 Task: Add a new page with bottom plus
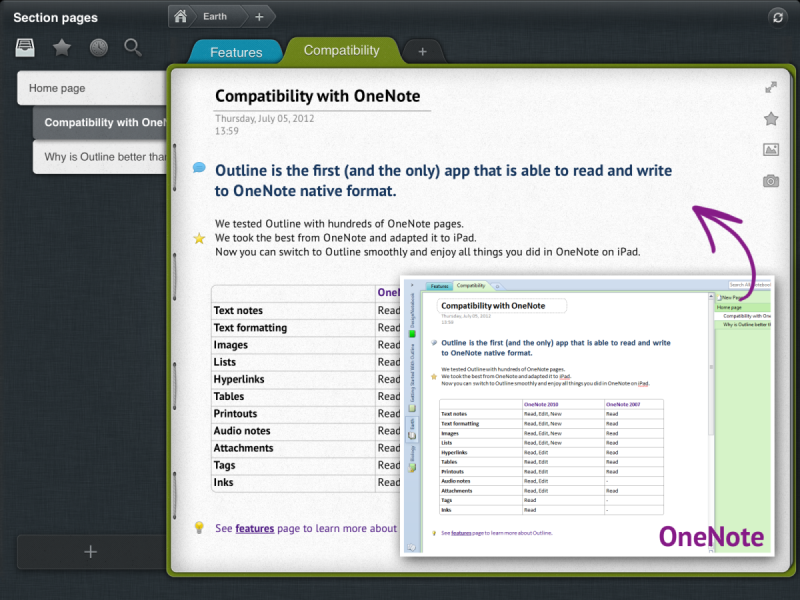[x=90, y=552]
